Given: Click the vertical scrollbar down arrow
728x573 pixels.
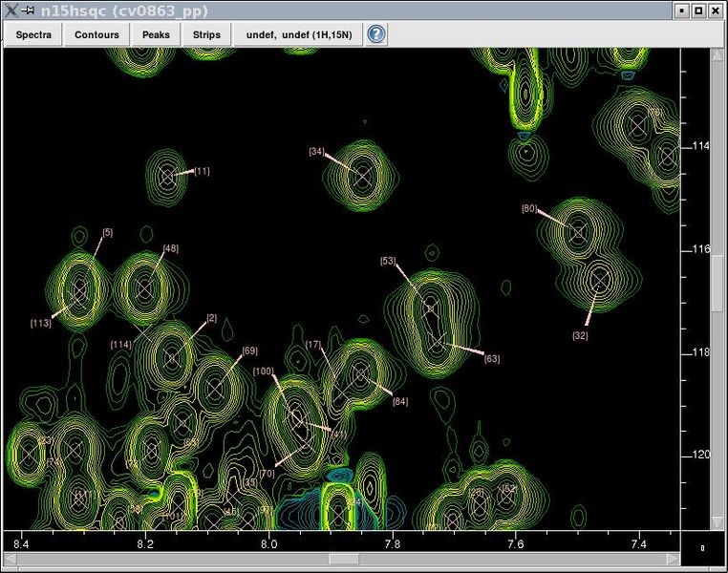Looking at the screenshot, I should 718,522.
